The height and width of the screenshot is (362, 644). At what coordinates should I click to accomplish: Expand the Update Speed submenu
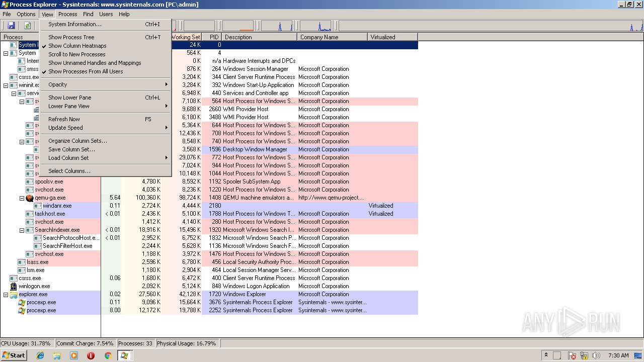[x=105, y=128]
